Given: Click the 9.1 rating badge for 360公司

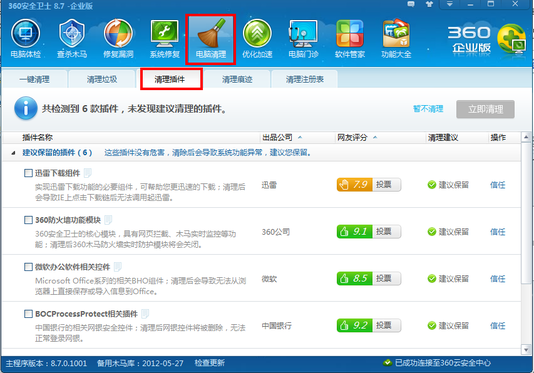Looking at the screenshot, I should click(355, 232).
